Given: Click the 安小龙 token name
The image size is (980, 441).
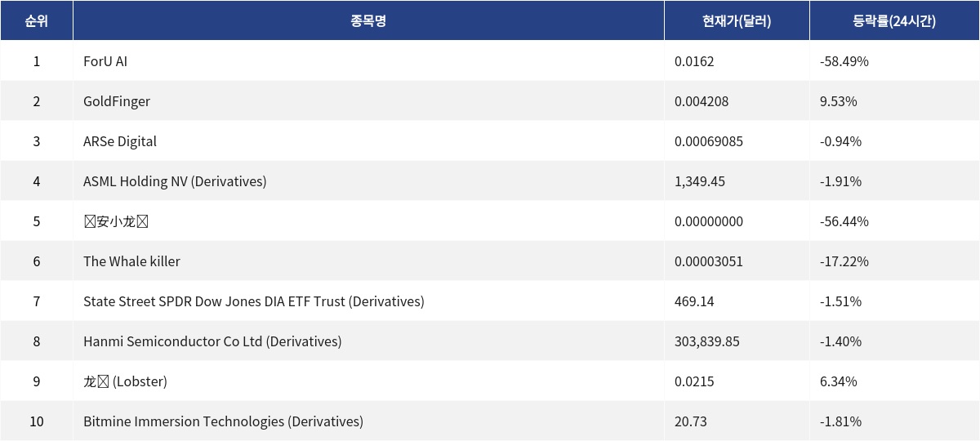Looking at the screenshot, I should (115, 221).
